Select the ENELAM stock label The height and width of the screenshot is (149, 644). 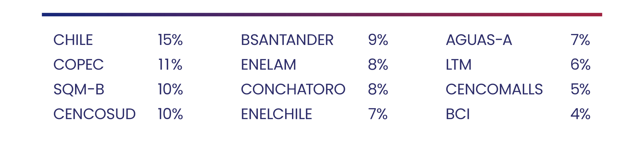click(269, 65)
